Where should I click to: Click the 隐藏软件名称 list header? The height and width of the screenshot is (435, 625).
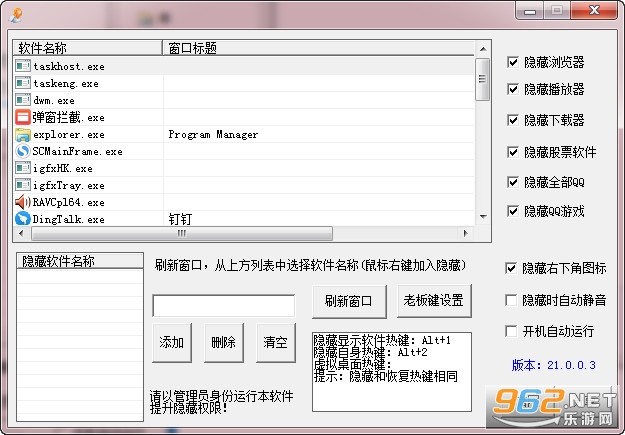[80, 261]
